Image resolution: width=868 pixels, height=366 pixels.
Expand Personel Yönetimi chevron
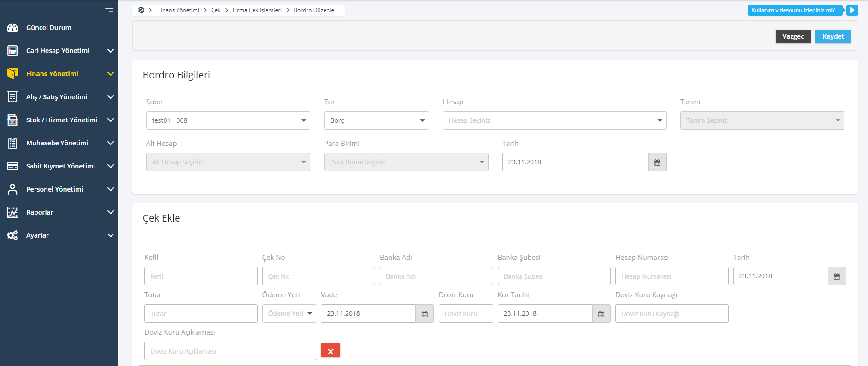(x=111, y=189)
